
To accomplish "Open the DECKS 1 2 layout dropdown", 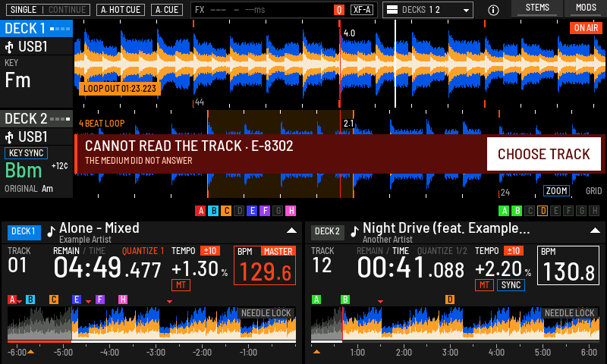I will tap(428, 10).
